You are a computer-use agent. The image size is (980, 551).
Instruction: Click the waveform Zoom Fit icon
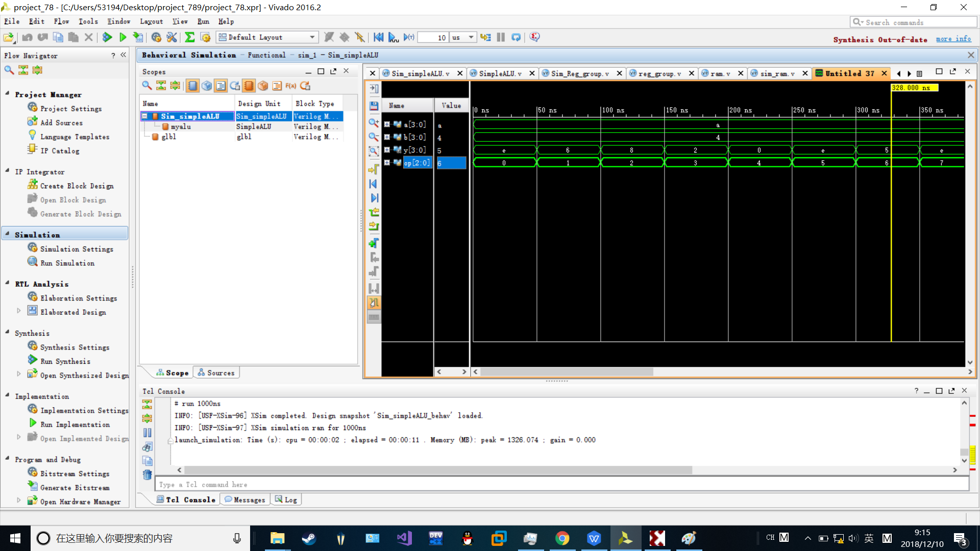pyautogui.click(x=374, y=151)
